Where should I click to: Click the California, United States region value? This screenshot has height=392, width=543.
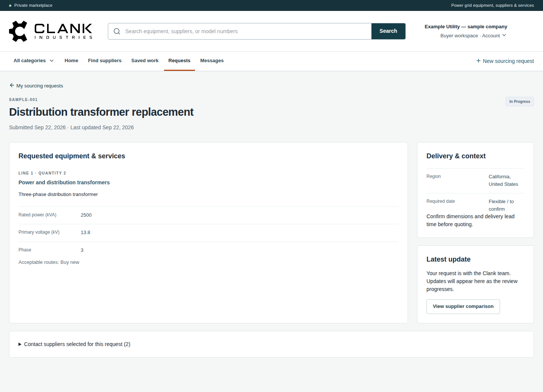click(x=503, y=181)
